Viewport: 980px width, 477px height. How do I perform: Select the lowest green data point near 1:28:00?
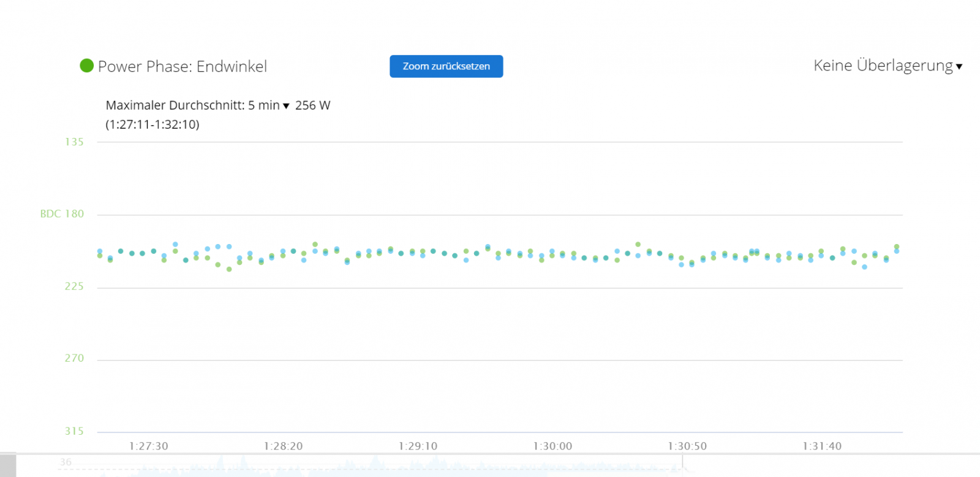[229, 269]
